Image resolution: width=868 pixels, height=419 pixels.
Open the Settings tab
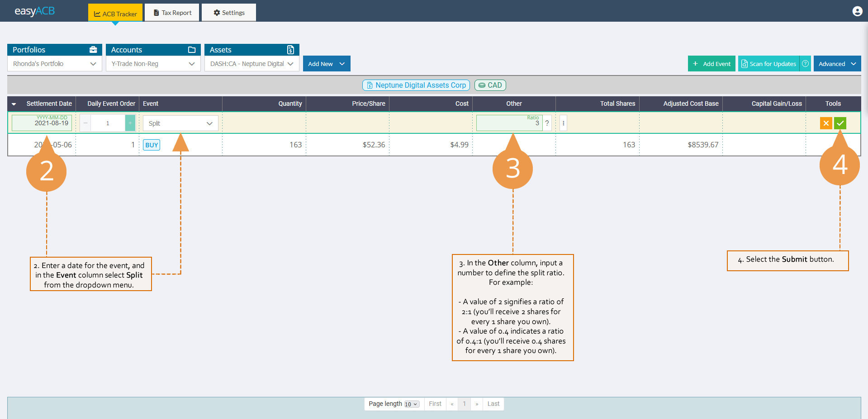(x=229, y=13)
